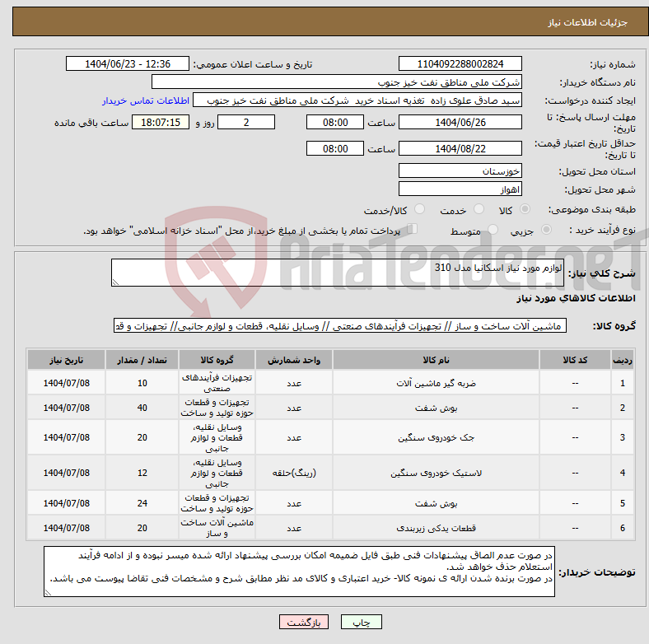Click the page title جزئیات اطلاعات نیاز
This screenshot has width=649, height=644.
coord(588,22)
